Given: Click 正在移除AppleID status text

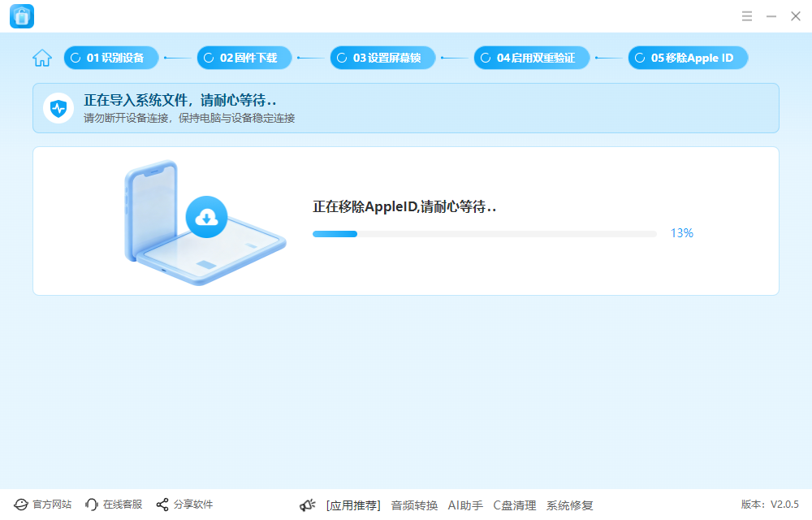Looking at the screenshot, I should click(x=404, y=206).
